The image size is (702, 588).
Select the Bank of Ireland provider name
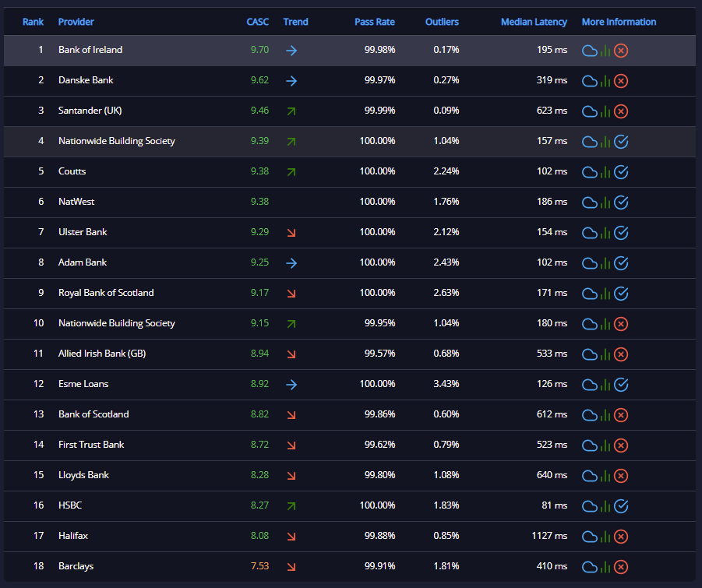point(90,50)
